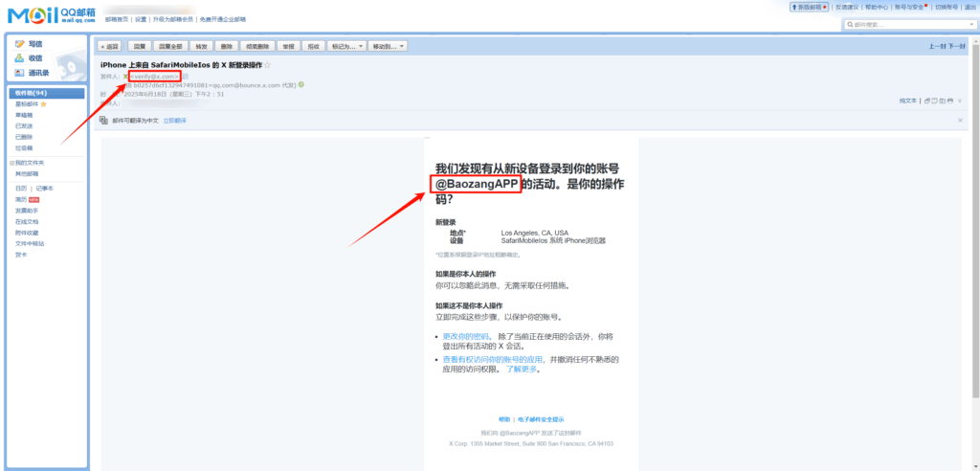980x471 pixels.
Task: Star this email next to the subject
Action: [268, 64]
